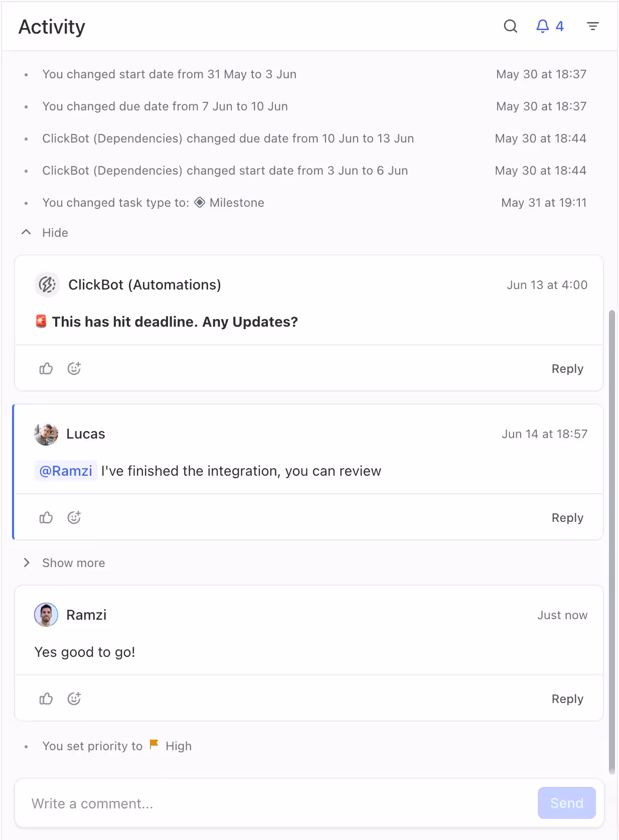Click 'This has hit deadline. Any Updates?' text
This screenshot has height=840, width=619.
pos(175,322)
